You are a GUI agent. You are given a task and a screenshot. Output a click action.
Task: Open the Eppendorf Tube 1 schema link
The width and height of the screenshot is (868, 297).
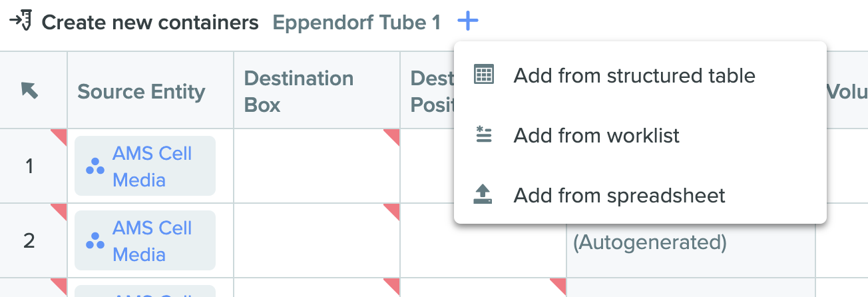click(x=357, y=23)
